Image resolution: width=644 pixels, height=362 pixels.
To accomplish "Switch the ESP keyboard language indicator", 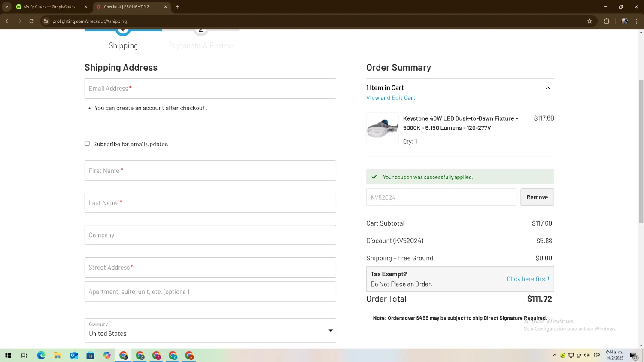I will [x=597, y=356].
